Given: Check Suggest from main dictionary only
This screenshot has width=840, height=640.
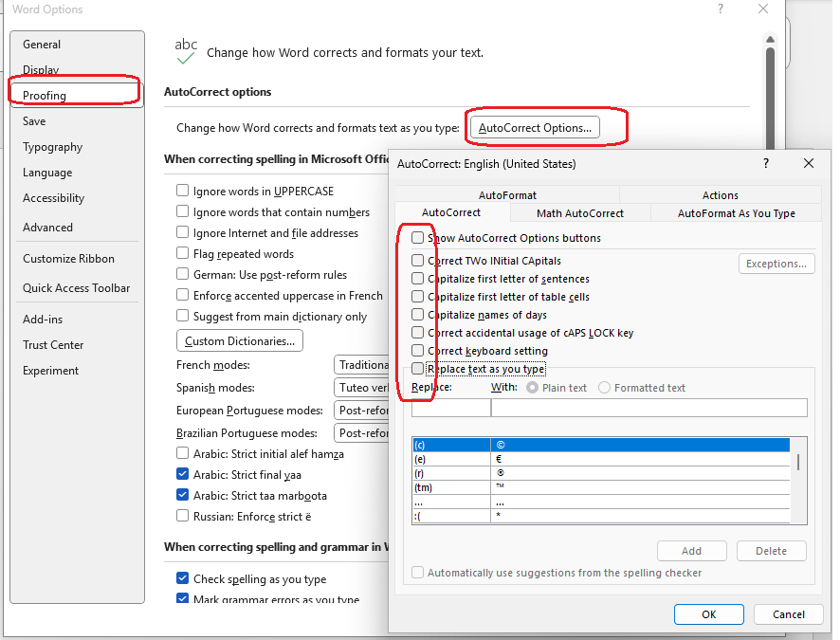Looking at the screenshot, I should [x=183, y=316].
